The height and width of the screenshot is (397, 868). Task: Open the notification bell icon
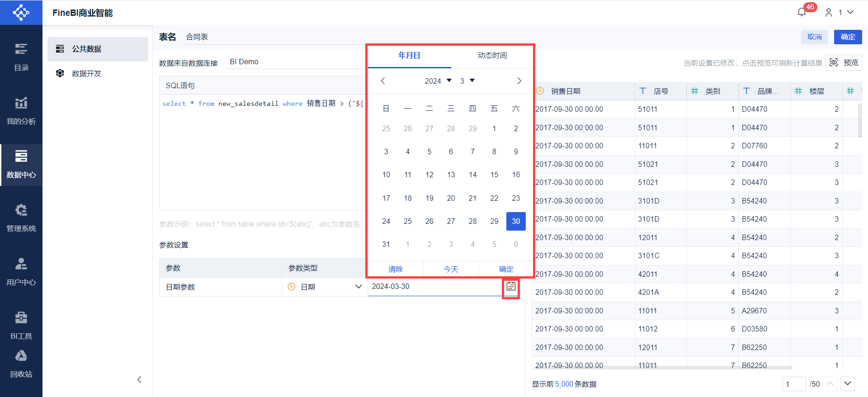(802, 12)
